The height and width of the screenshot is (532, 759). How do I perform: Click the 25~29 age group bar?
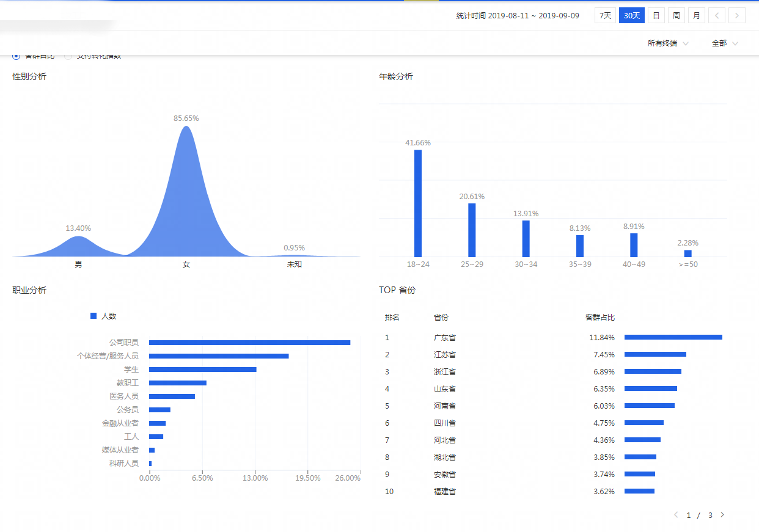coord(472,230)
